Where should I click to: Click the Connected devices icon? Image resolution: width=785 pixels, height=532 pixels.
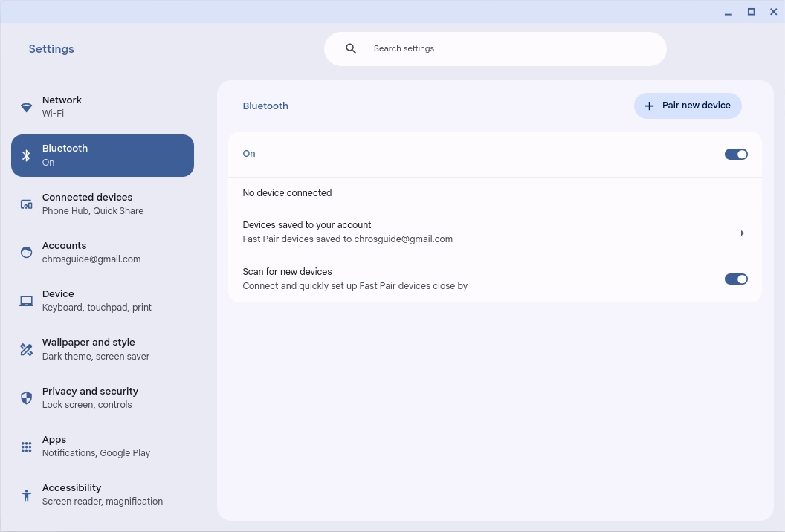pos(27,204)
